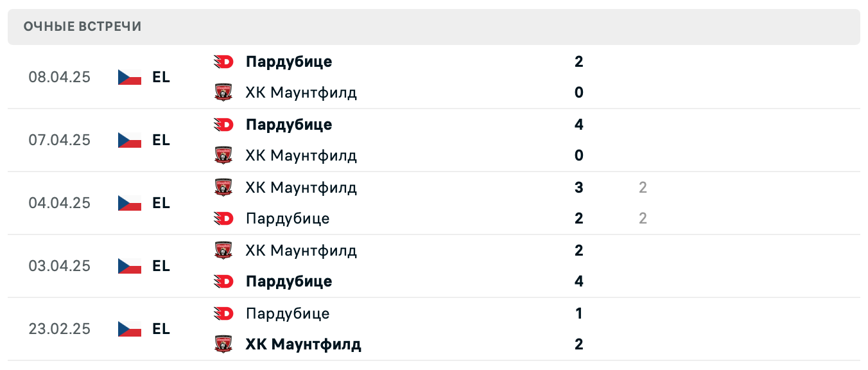Image resolution: width=868 pixels, height=370 pixels.
Task: Click Czech flag beside 23.02.25 date
Action: [130, 329]
